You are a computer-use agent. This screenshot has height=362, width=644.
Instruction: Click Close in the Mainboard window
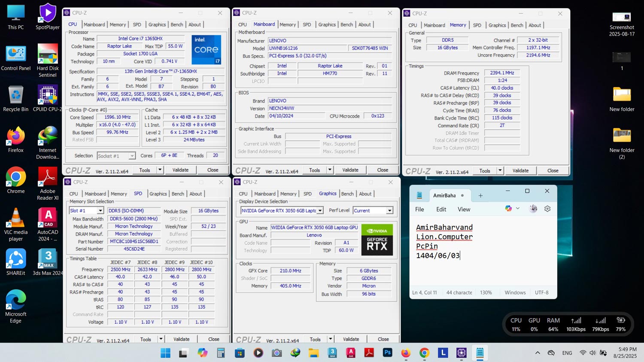tap(383, 170)
